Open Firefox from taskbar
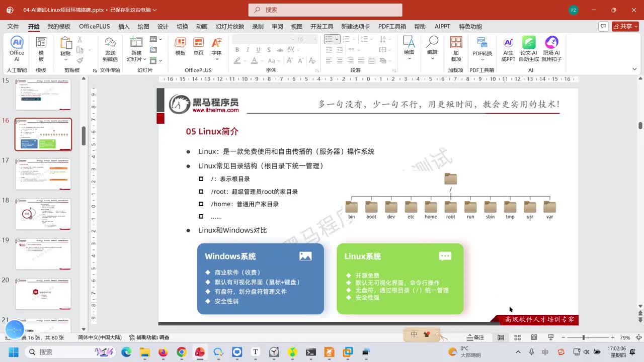 (x=163, y=352)
